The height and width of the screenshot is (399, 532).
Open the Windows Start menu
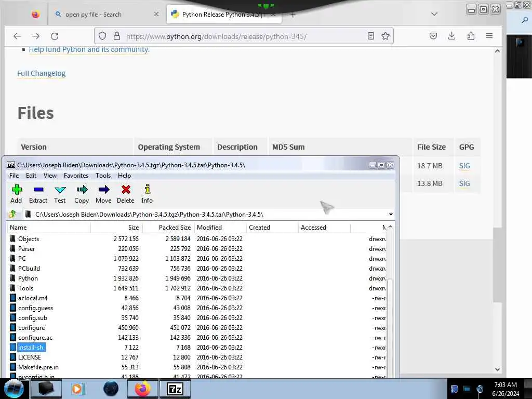click(x=14, y=389)
